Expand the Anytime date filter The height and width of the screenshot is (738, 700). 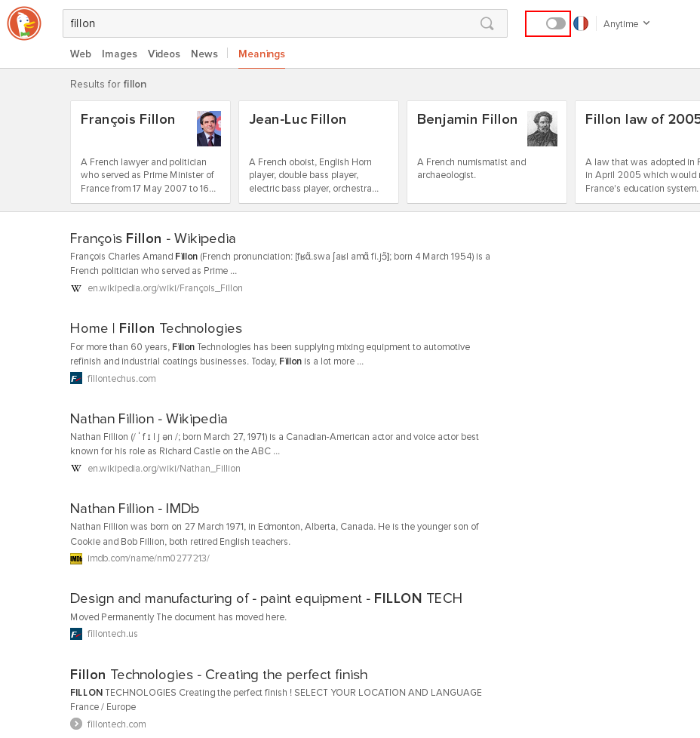[626, 23]
